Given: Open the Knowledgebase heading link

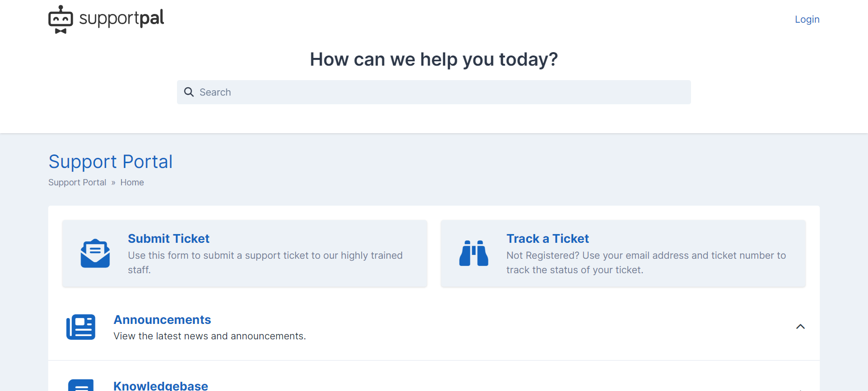Looking at the screenshot, I should pyautogui.click(x=161, y=386).
